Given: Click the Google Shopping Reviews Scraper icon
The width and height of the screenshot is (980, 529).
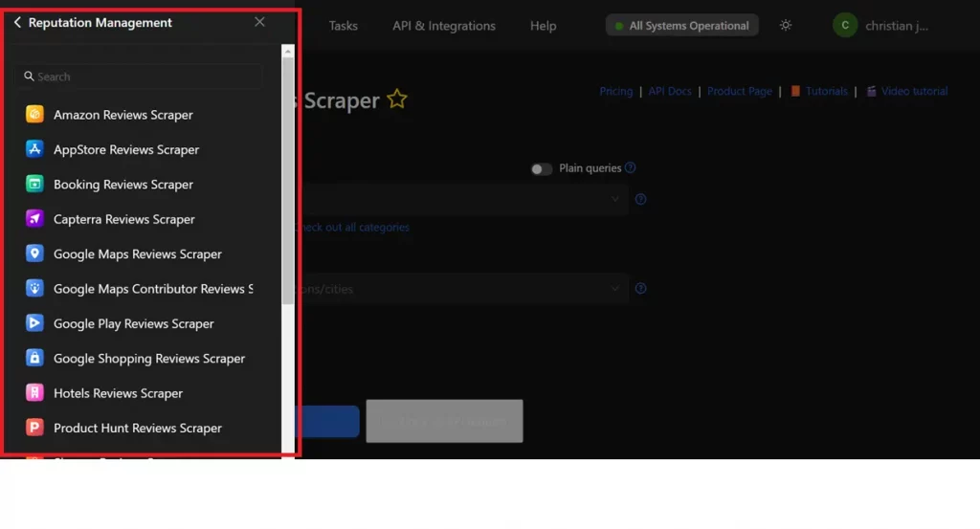Looking at the screenshot, I should [x=35, y=359].
